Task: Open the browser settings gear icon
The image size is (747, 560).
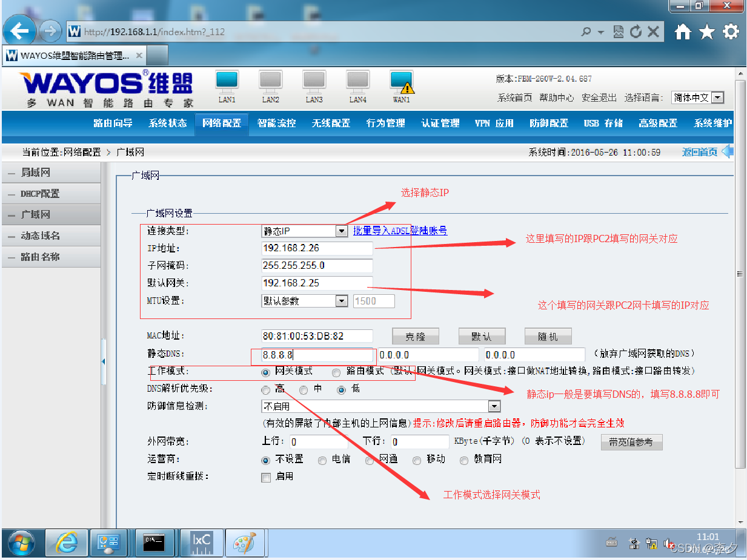Action: click(x=731, y=31)
